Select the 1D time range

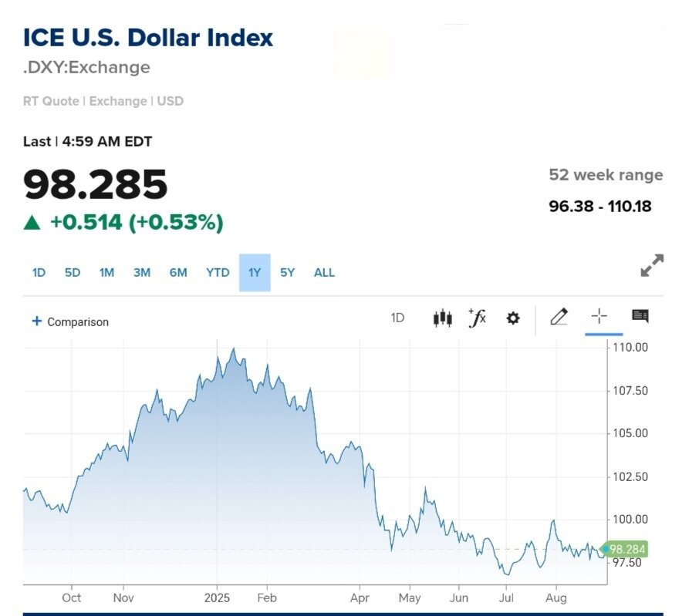(x=39, y=273)
